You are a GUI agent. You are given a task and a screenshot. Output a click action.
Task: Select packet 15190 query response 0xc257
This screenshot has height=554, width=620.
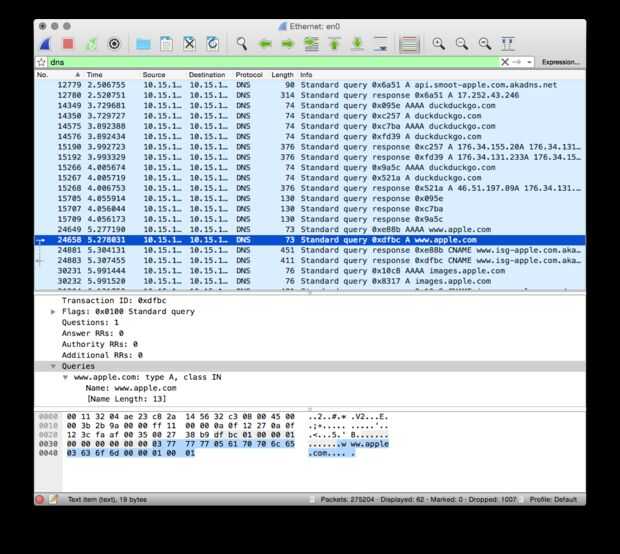click(310, 147)
